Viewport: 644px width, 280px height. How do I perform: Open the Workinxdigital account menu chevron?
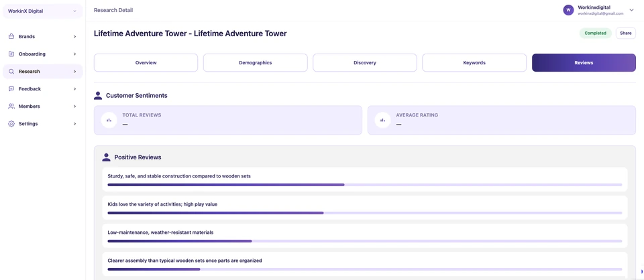coord(632,10)
